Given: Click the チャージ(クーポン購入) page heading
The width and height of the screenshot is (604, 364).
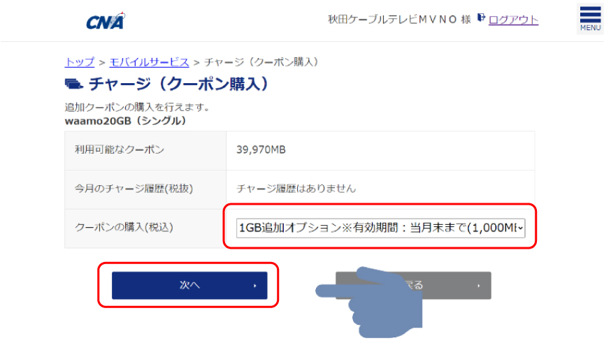Looking at the screenshot, I should [x=178, y=84].
